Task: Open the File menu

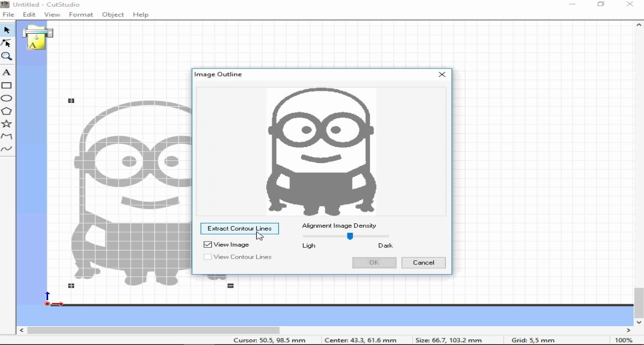Action: pyautogui.click(x=8, y=14)
